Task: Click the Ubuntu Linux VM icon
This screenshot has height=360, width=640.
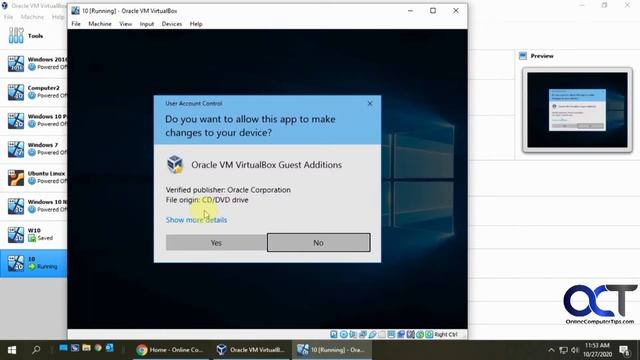Action: coord(16,178)
